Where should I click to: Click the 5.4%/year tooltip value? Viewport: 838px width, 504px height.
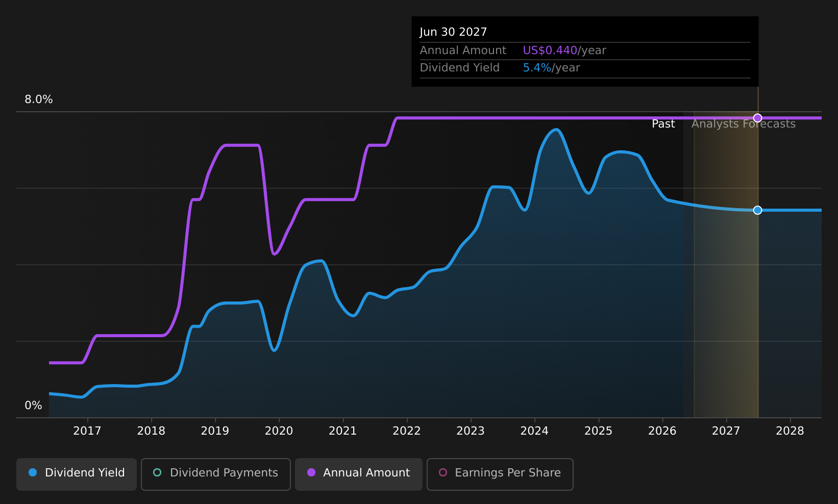click(551, 68)
